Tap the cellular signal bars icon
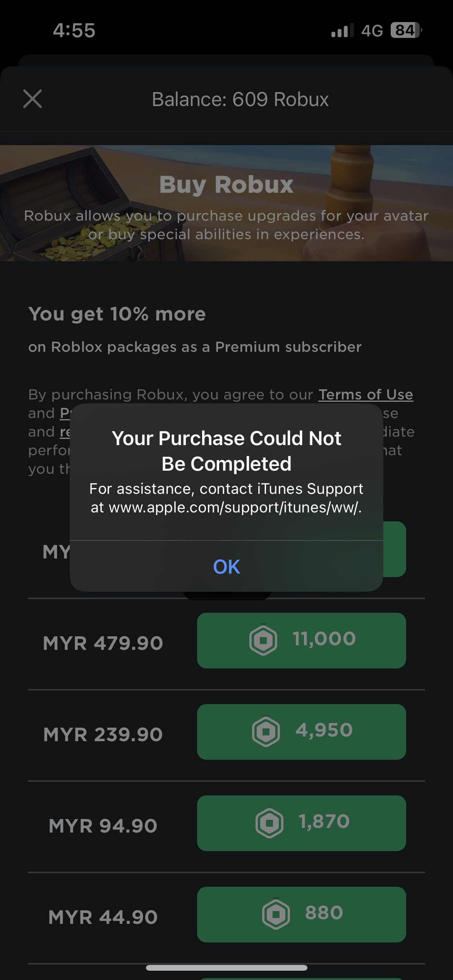Image resolution: width=453 pixels, height=980 pixels. (x=342, y=30)
